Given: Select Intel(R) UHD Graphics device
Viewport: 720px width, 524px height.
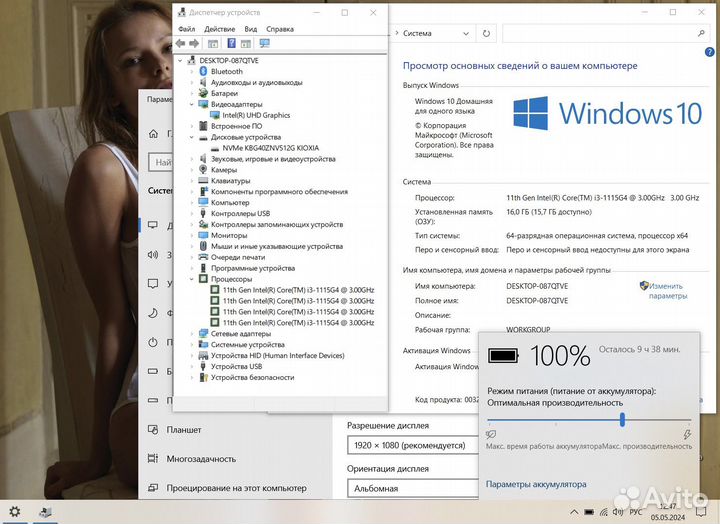Looking at the screenshot, I should (256, 115).
